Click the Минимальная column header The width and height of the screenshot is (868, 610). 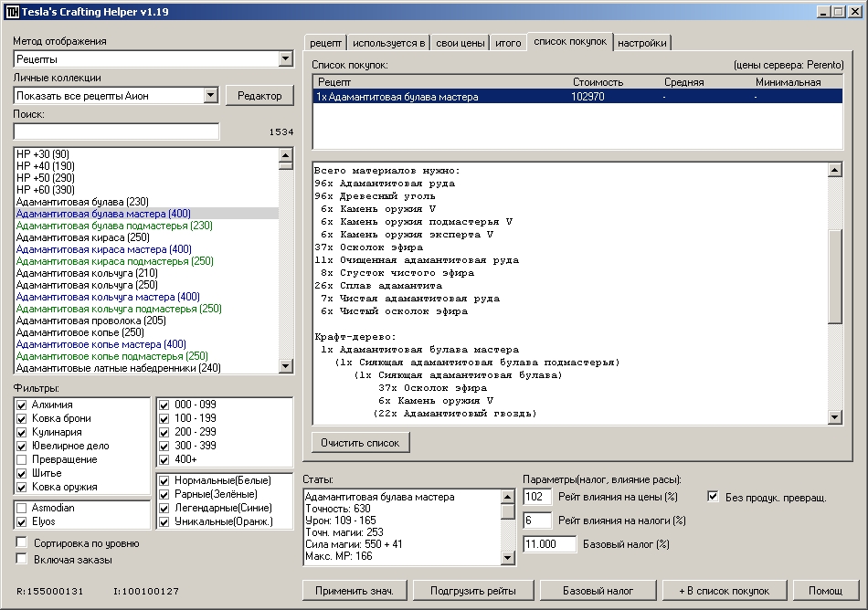[788, 82]
